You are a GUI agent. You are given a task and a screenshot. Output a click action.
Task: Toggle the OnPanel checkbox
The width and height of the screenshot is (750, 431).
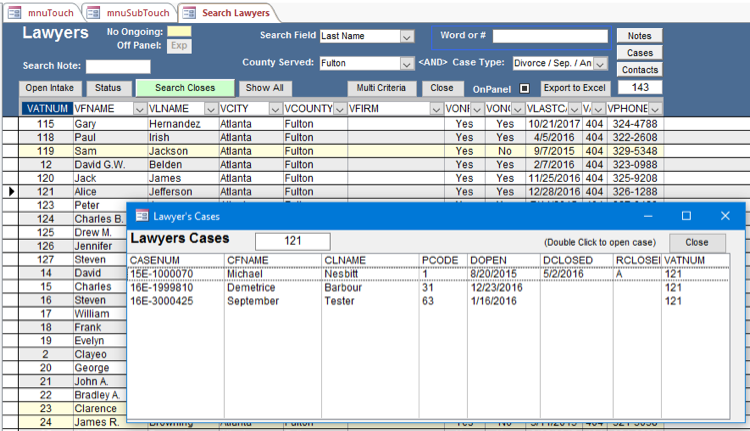[524, 88]
